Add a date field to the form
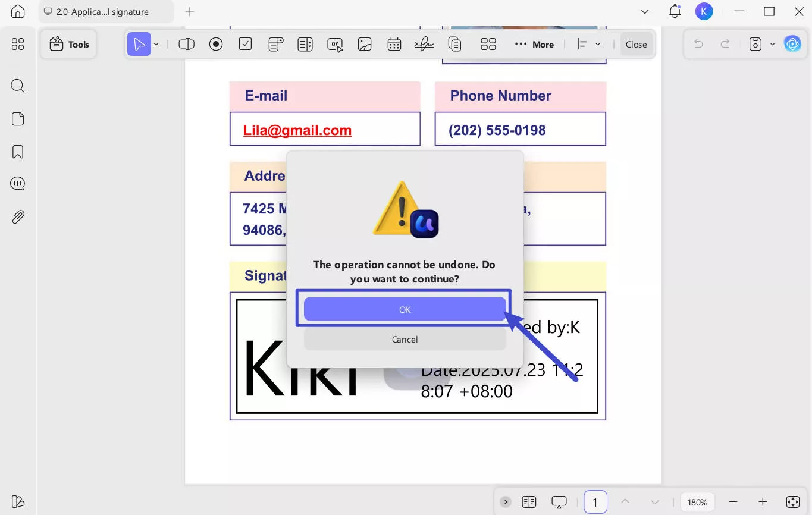 [394, 43]
